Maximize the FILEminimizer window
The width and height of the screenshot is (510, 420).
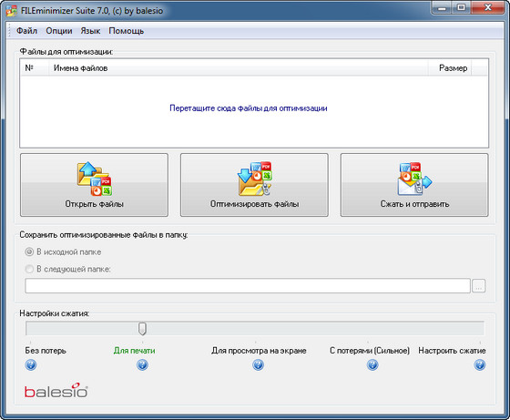461,7
